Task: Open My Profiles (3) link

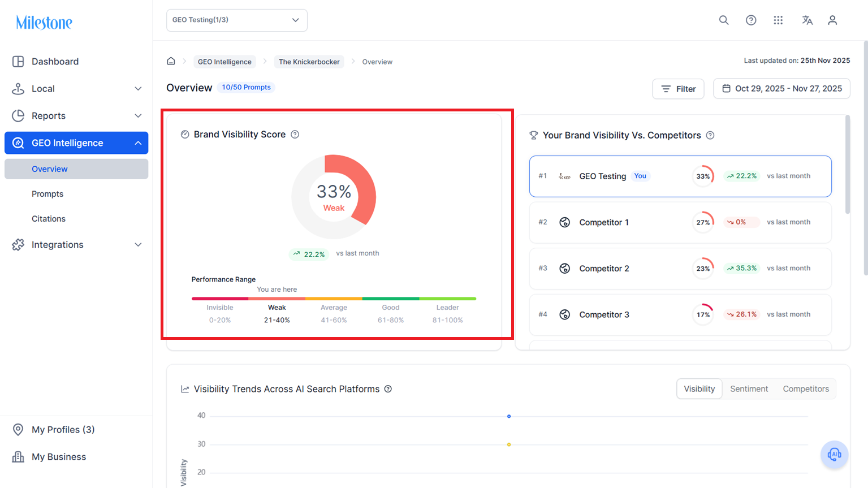Action: tap(63, 430)
